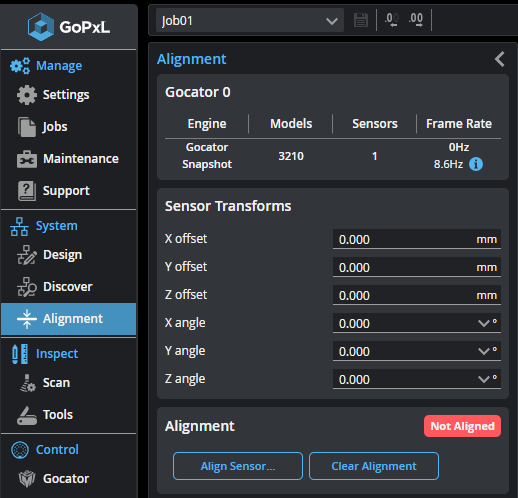Click the increase decimal places icon
Image resolution: width=518 pixels, height=498 pixels.
(416, 20)
